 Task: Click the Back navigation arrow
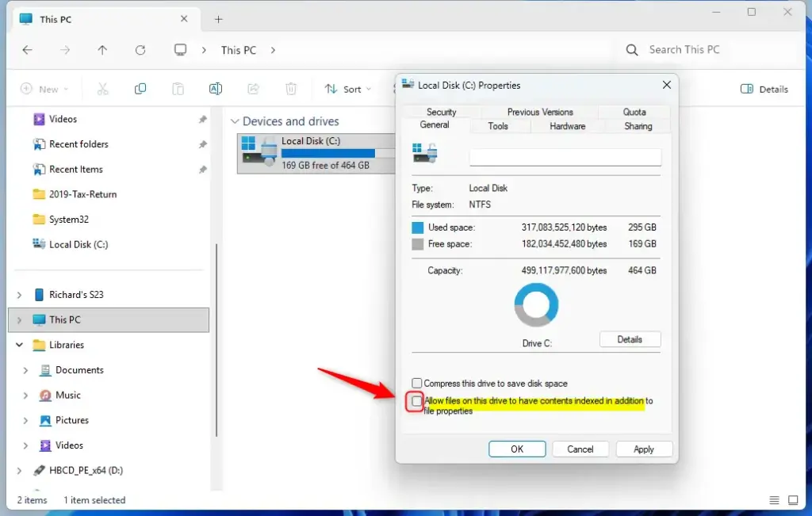point(28,50)
